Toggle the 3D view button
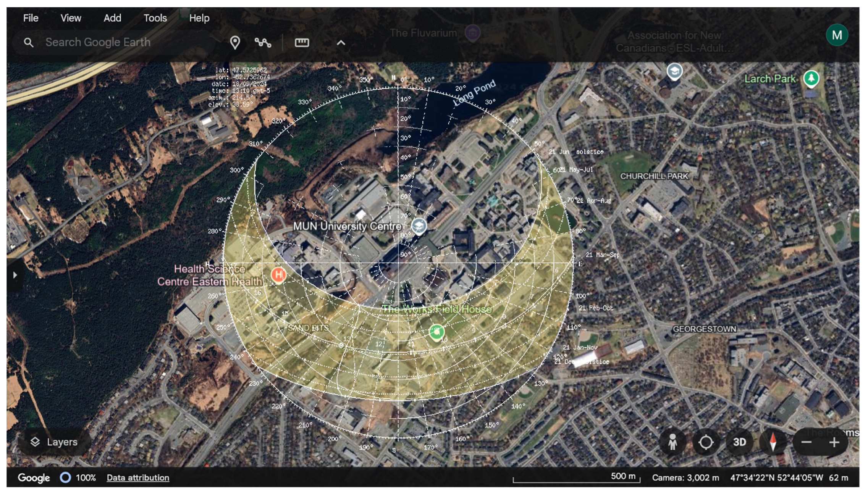 (739, 442)
